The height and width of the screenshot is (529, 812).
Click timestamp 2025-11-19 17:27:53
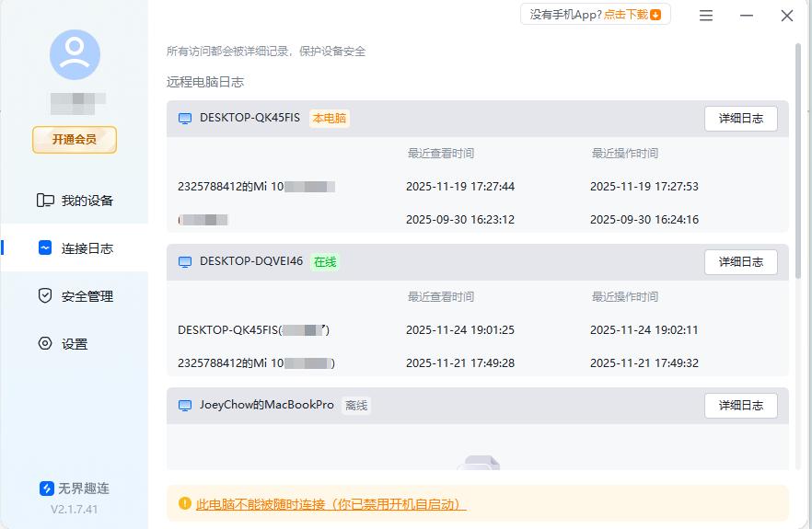644,187
